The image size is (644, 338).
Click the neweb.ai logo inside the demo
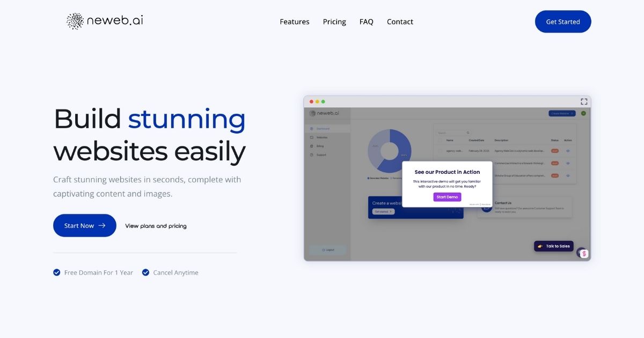point(324,113)
